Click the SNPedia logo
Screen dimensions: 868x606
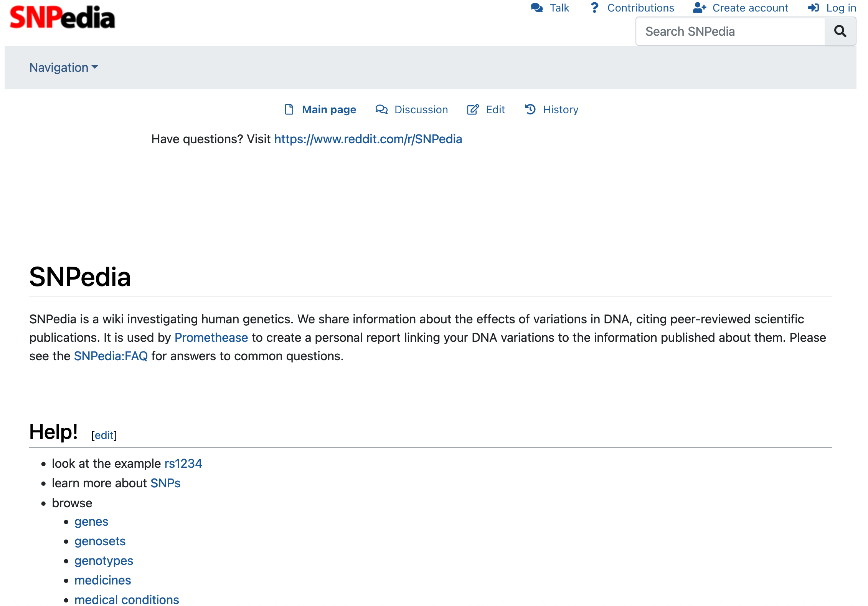pos(62,18)
